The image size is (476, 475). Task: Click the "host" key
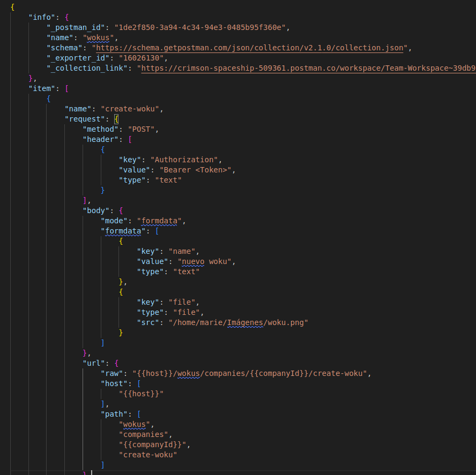tap(114, 384)
